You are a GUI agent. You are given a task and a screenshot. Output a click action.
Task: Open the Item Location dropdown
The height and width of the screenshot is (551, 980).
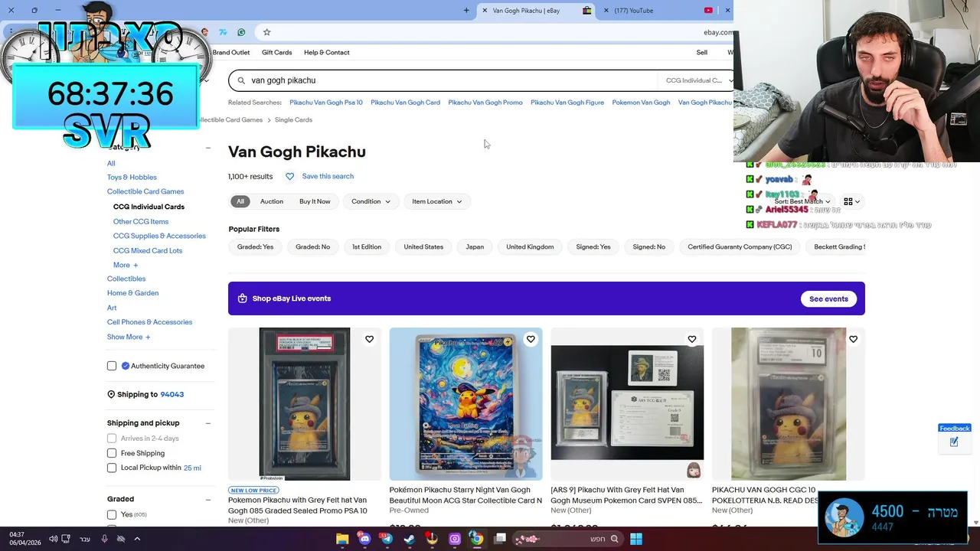click(436, 201)
